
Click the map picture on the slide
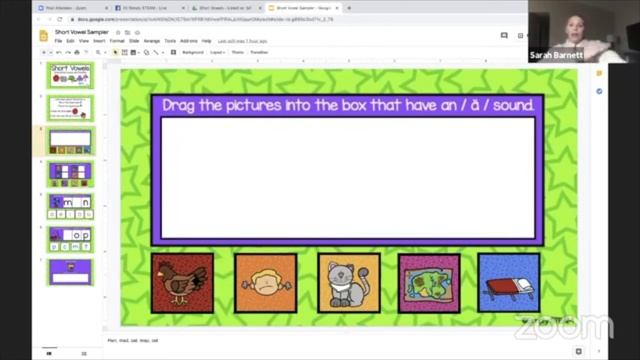pos(429,283)
